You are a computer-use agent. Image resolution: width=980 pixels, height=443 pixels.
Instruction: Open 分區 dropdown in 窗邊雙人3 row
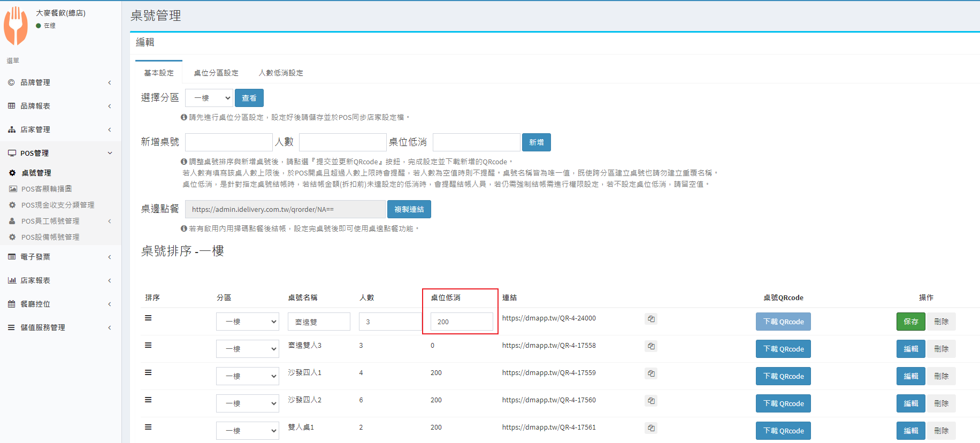(x=247, y=349)
